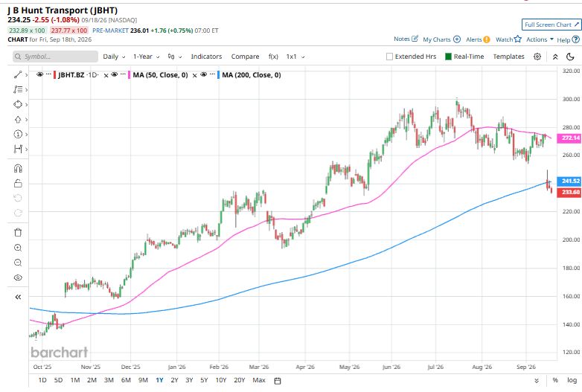The width and height of the screenshot is (582, 392).
Task: Click the lock drawings icon
Action: click(x=18, y=183)
